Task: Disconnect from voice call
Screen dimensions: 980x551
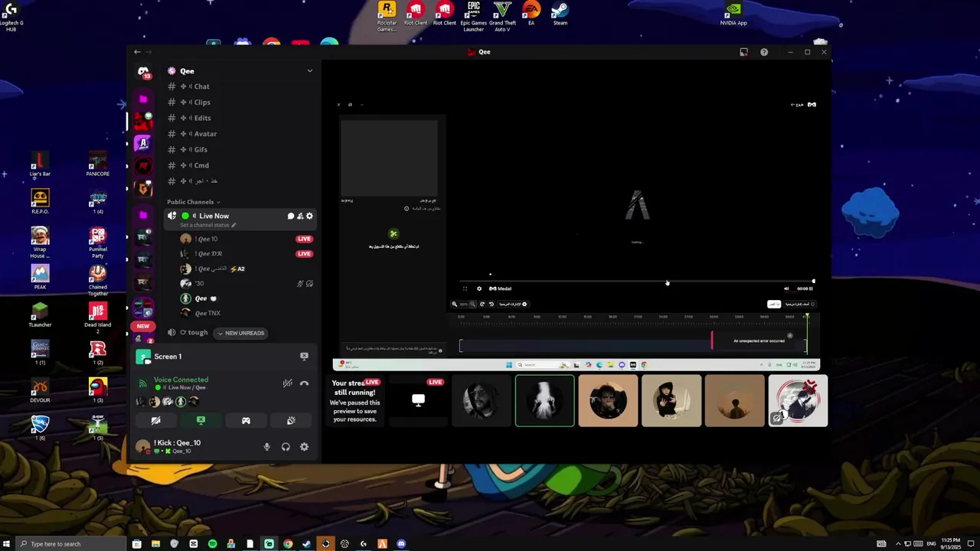Action: coord(304,383)
